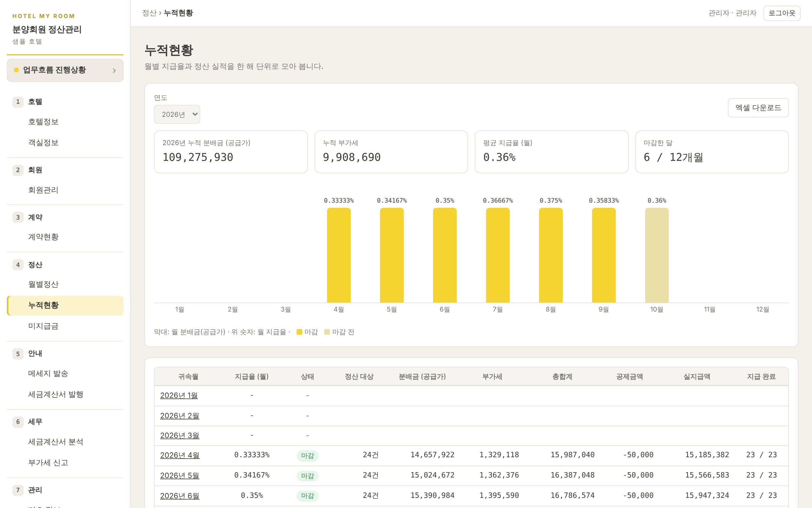Click 분배금 value 14,657,922
The height and width of the screenshot is (508, 812).
[x=432, y=455]
